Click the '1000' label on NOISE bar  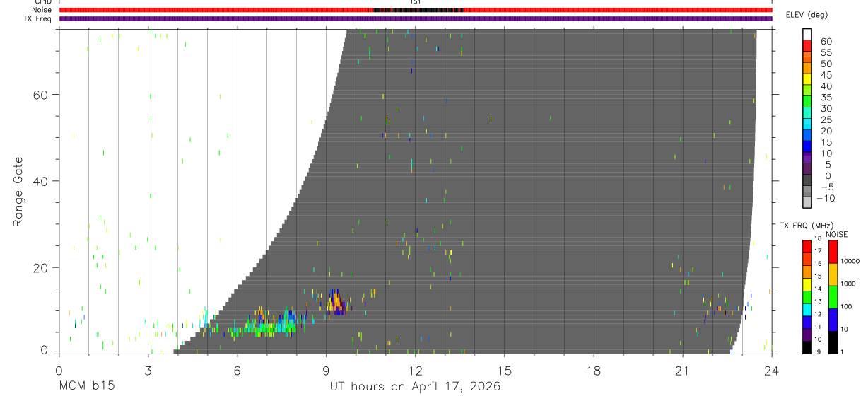pos(849,284)
